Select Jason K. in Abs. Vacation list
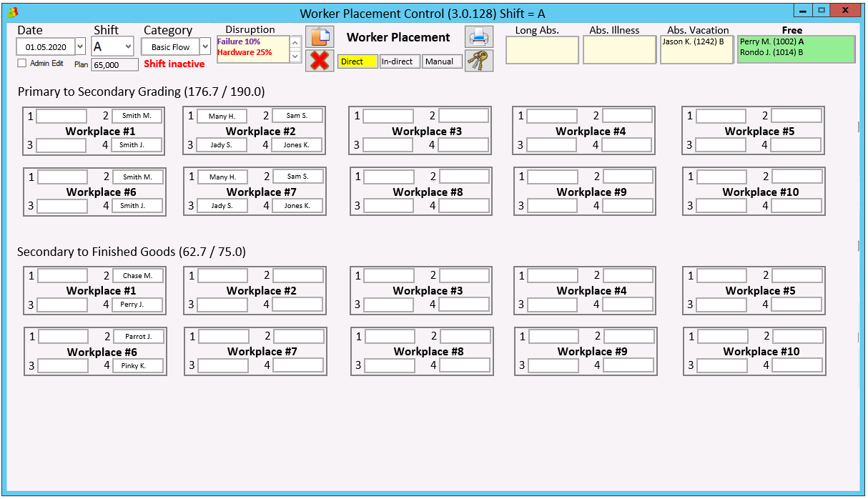This screenshot has height=499, width=868. pos(692,42)
